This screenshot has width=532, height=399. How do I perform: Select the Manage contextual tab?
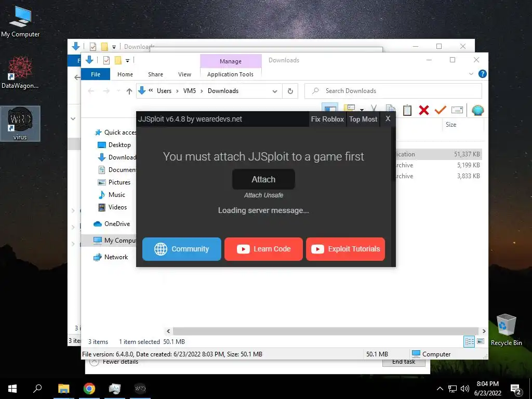tap(231, 61)
